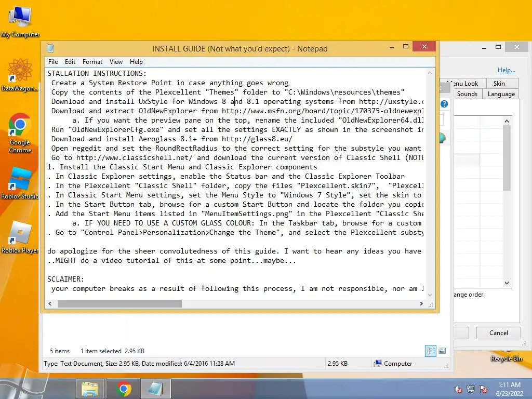Click the Help... link in the settings window
This screenshot has width=532, height=399.
click(x=506, y=70)
